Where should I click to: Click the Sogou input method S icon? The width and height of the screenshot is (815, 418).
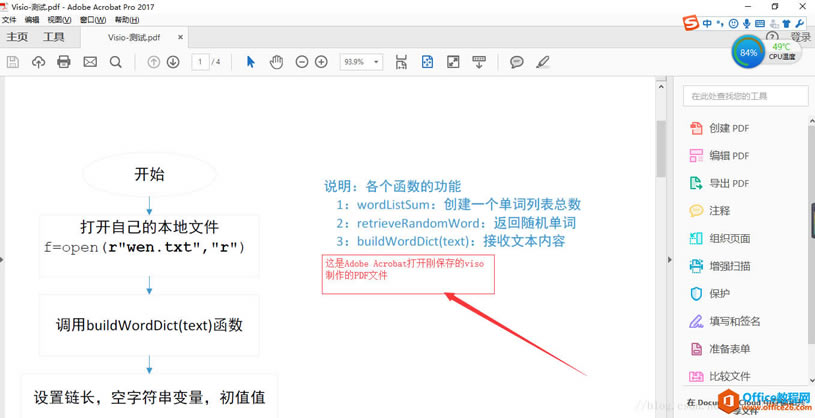[691, 23]
